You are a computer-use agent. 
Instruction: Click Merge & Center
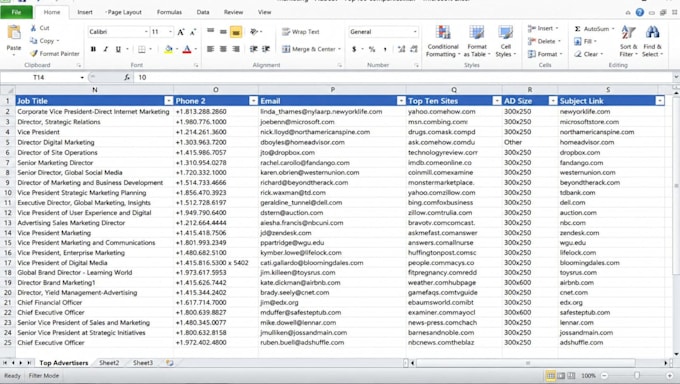[x=309, y=49]
